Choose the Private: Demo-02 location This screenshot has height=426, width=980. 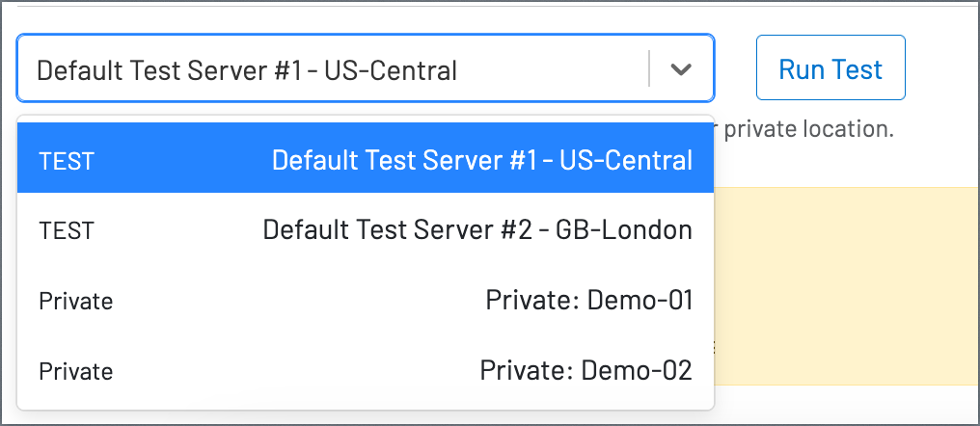(366, 370)
